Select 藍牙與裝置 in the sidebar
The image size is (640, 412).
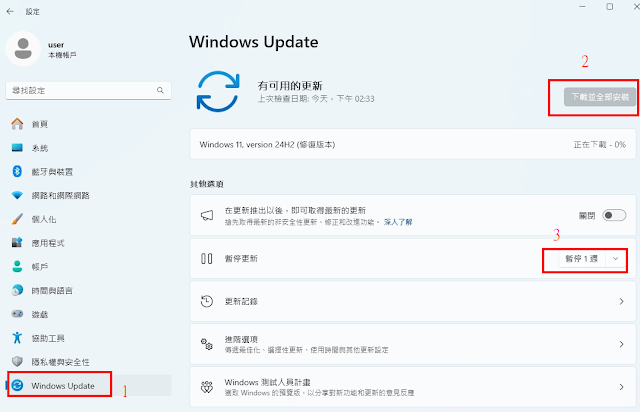click(x=89, y=171)
